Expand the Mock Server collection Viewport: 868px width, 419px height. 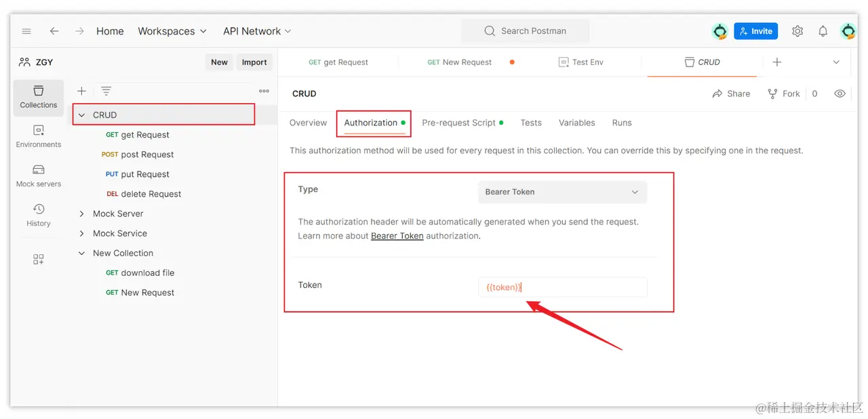tap(81, 214)
